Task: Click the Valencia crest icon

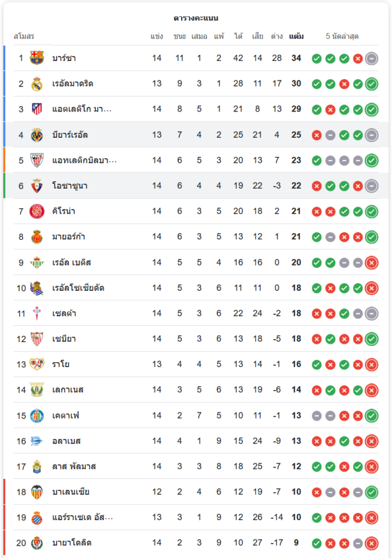Action: tap(37, 492)
